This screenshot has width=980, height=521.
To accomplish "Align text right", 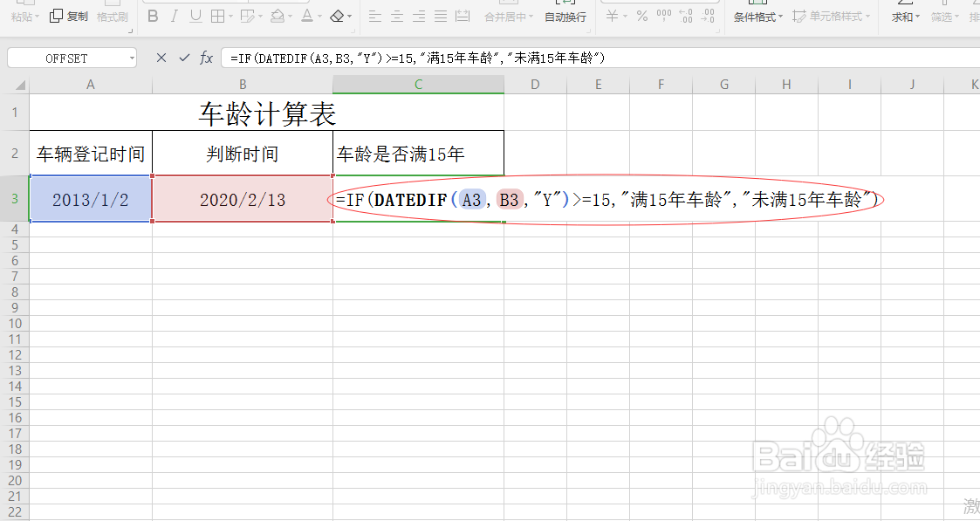I will point(419,17).
